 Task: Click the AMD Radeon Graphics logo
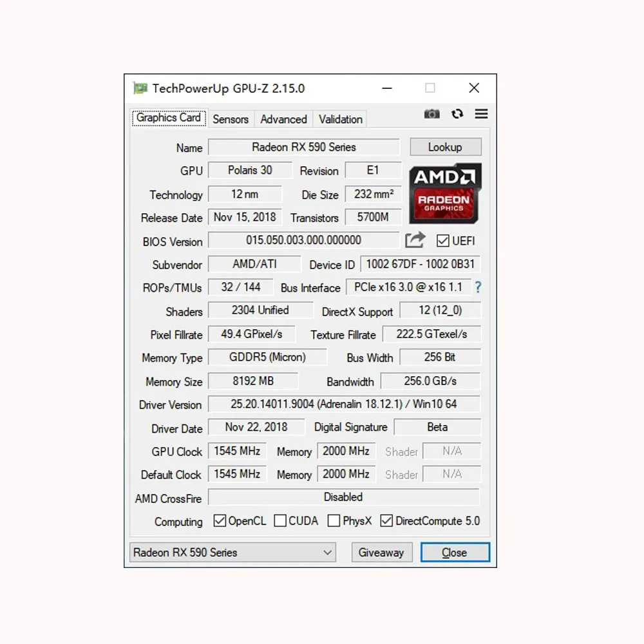coord(445,193)
